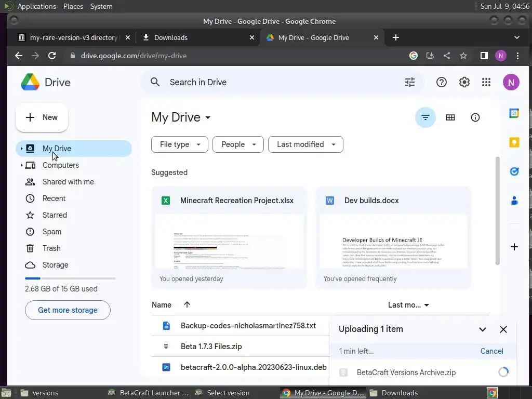This screenshot has width=532, height=399.
Task: Get add-ons with plus icon
Action: 514,247
